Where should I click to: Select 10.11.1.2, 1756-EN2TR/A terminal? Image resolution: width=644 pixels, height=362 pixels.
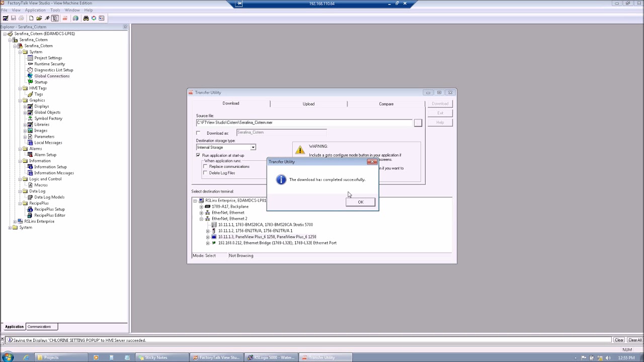[255, 231]
